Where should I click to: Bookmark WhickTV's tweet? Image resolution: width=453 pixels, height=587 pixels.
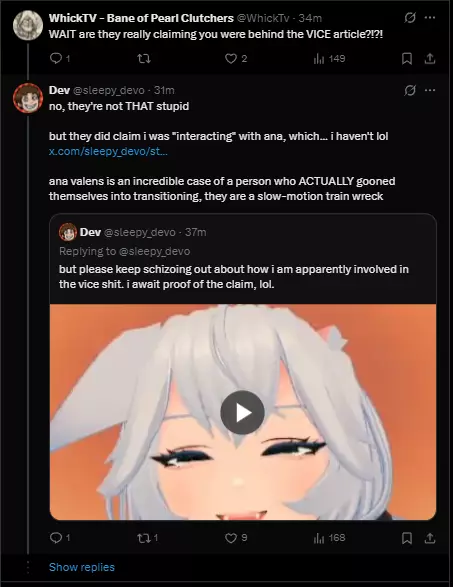407,59
